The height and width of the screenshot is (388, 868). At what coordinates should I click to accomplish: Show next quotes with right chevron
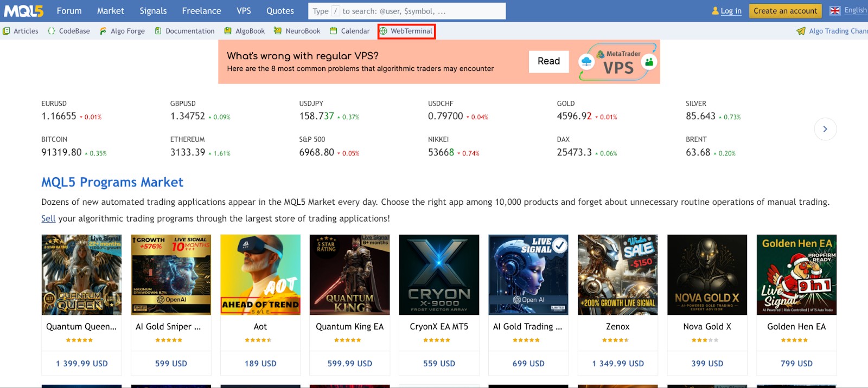pyautogui.click(x=825, y=129)
